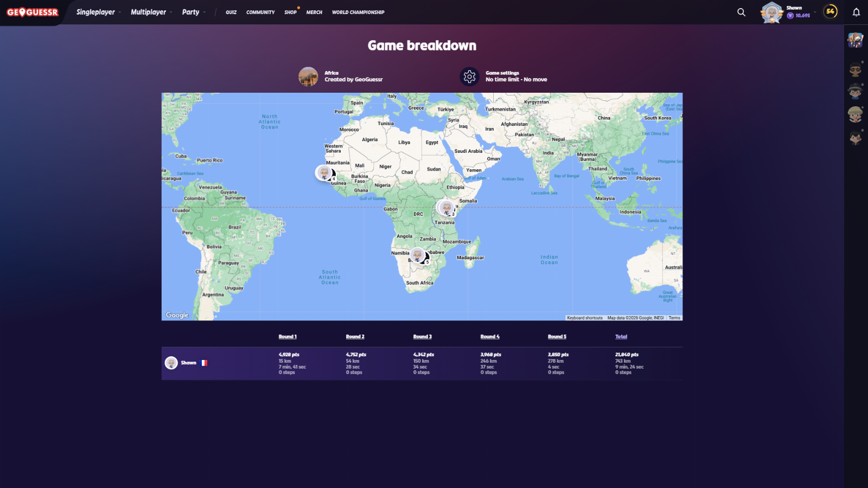
Task: Click the GeoGuessr logo
Action: click(33, 12)
